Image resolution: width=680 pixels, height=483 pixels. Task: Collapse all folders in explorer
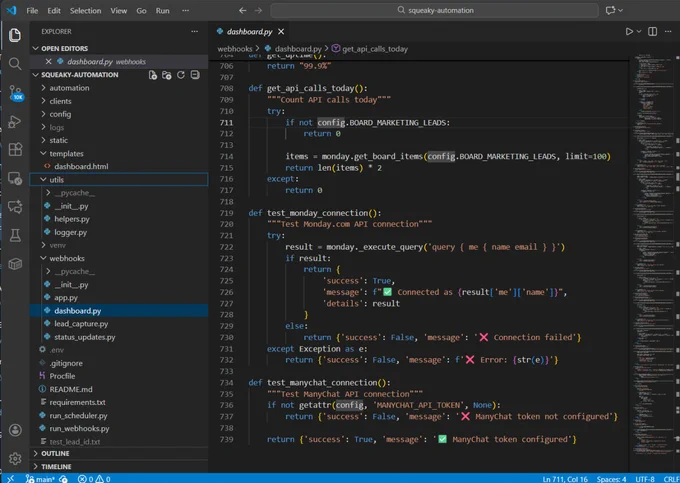(195, 75)
